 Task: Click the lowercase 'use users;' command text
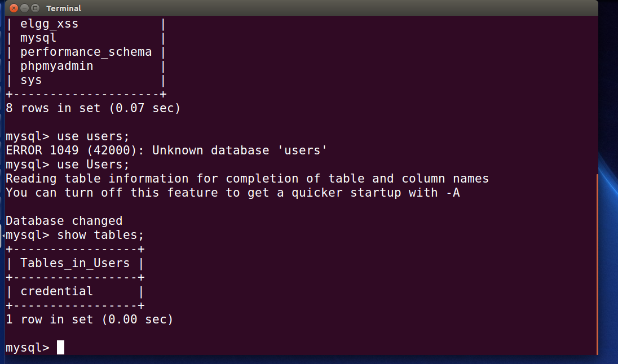pyautogui.click(x=93, y=136)
